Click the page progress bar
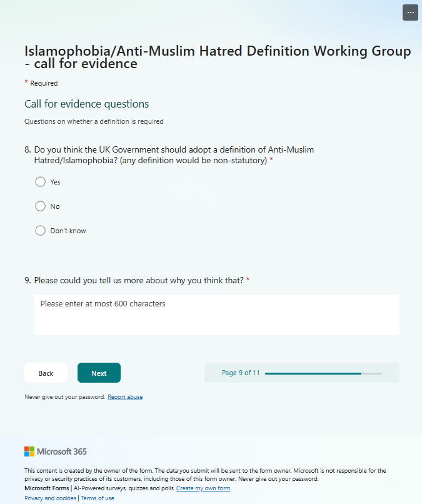This screenshot has height=504, width=422. tap(323, 373)
